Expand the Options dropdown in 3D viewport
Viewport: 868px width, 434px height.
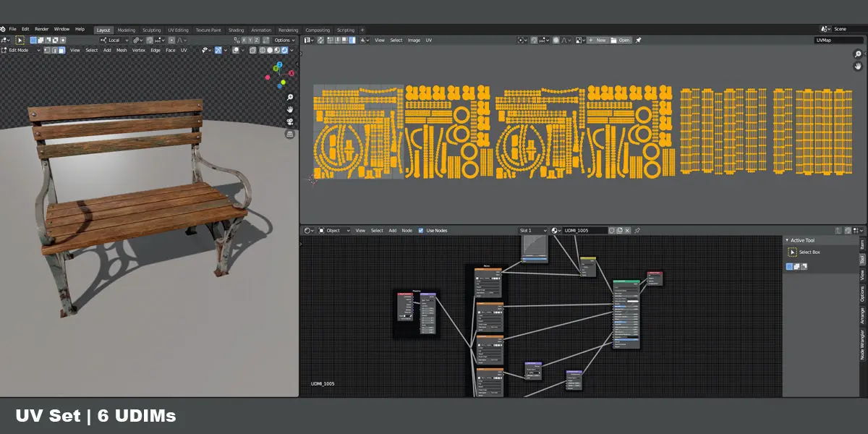tap(284, 40)
